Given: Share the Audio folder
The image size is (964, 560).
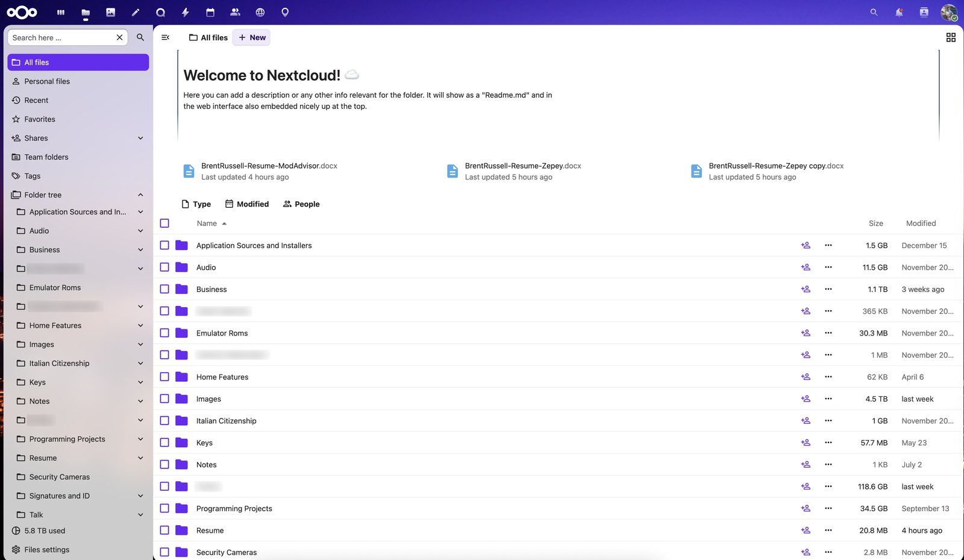Looking at the screenshot, I should [806, 267].
